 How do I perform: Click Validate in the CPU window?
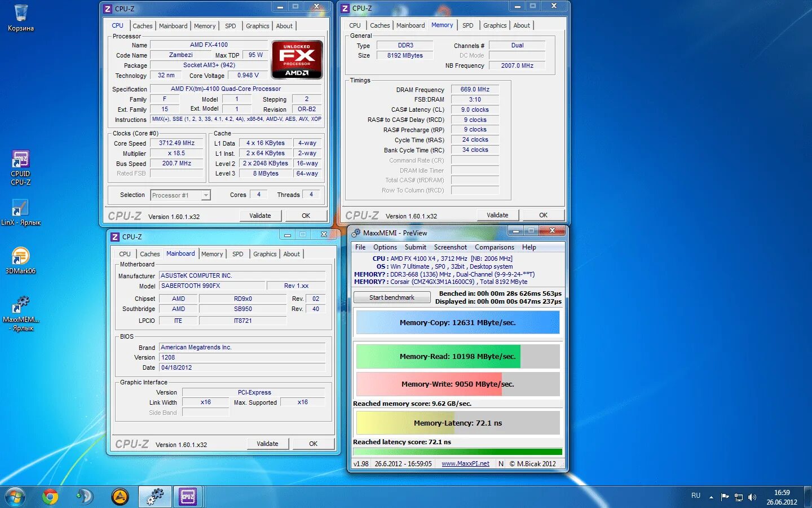click(x=260, y=216)
